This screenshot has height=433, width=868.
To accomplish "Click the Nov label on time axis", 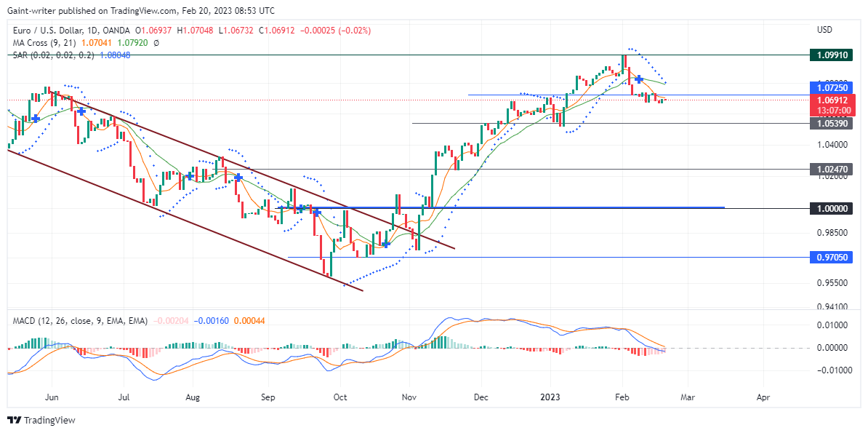I will [409, 397].
